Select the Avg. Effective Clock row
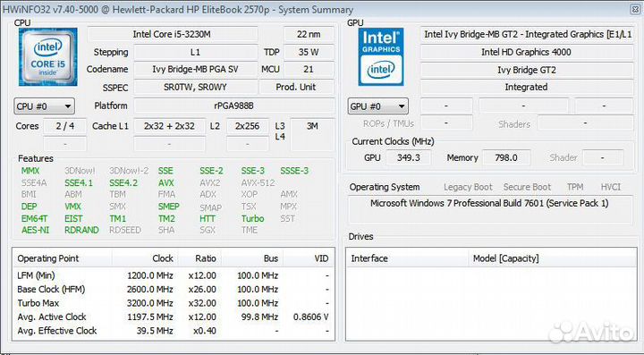 pos(173,331)
